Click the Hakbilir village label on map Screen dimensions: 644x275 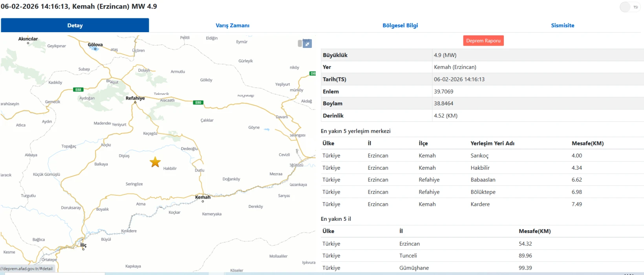170,169
